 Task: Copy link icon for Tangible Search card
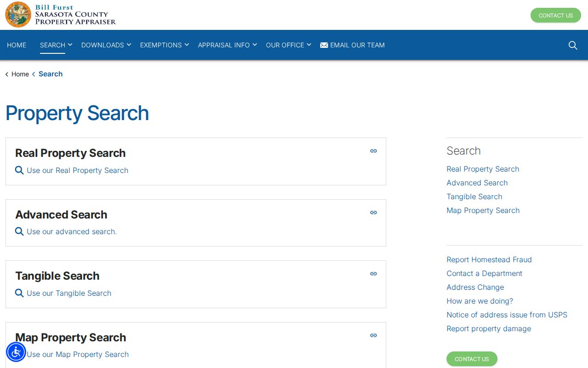pyautogui.click(x=373, y=274)
